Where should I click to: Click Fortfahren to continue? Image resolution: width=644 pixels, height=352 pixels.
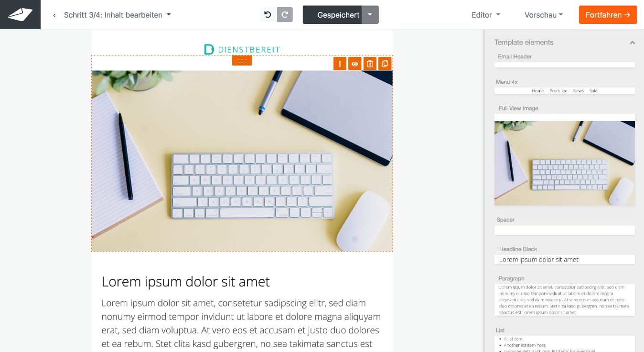tap(608, 15)
